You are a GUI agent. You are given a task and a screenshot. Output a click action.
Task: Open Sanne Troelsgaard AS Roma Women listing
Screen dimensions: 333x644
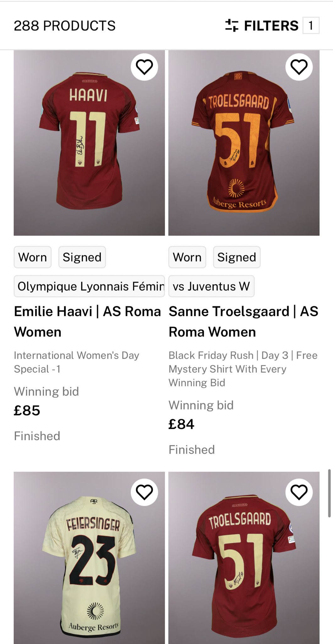[x=243, y=321]
